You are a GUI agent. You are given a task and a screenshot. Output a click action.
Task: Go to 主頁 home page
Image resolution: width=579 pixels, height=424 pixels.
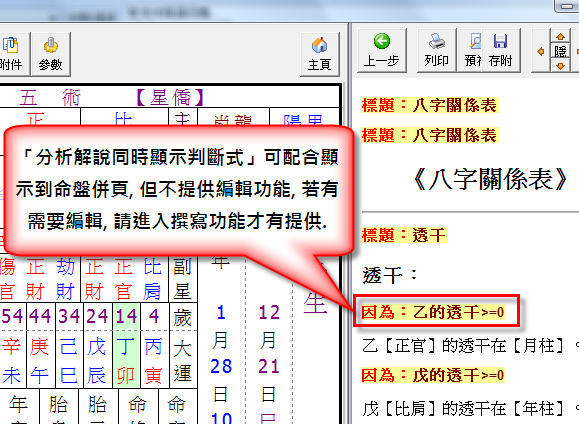click(x=319, y=54)
